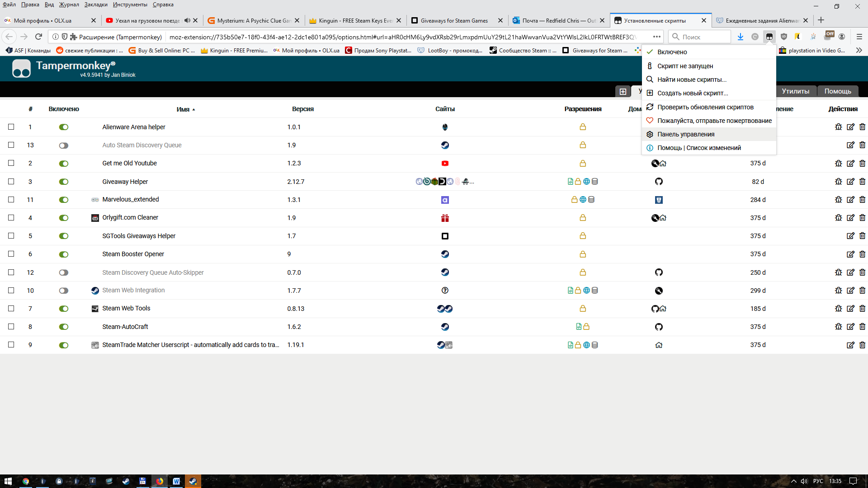Switch to the Помощь tab
The height and width of the screenshot is (488, 868).
(838, 91)
